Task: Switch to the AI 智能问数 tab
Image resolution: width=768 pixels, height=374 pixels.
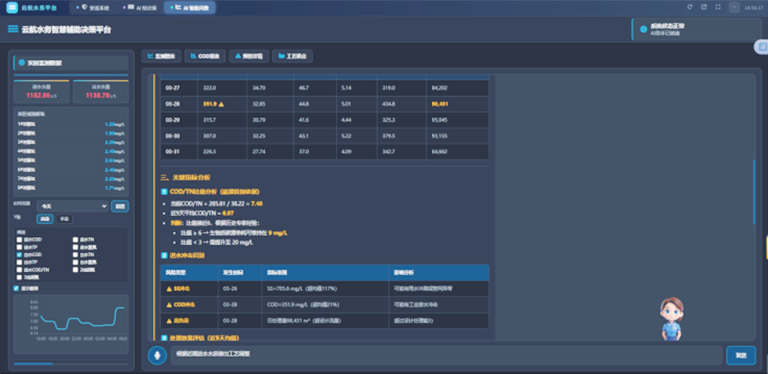Action: coord(190,7)
